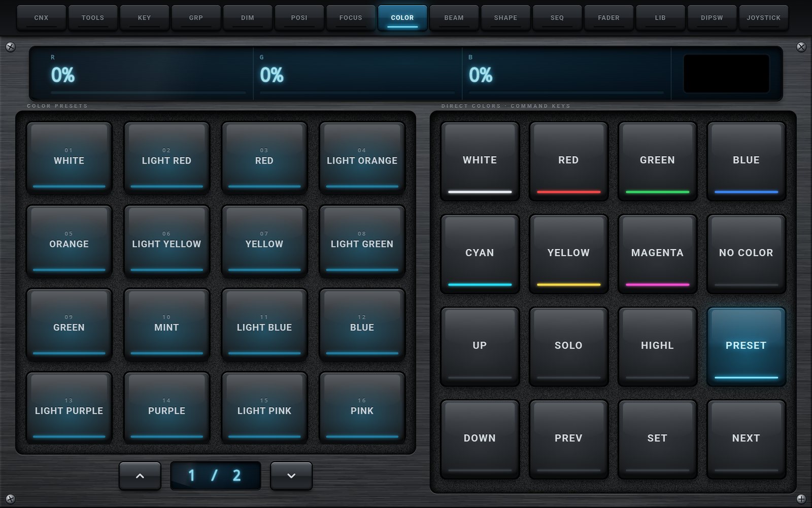Click the G channel 0% value
Image resolution: width=812 pixels, height=508 pixels.
click(x=272, y=75)
